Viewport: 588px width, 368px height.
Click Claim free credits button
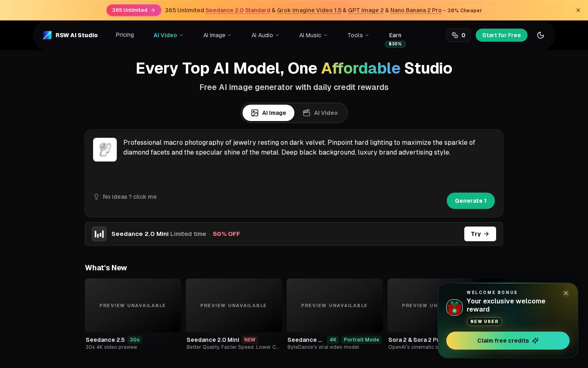point(508,341)
